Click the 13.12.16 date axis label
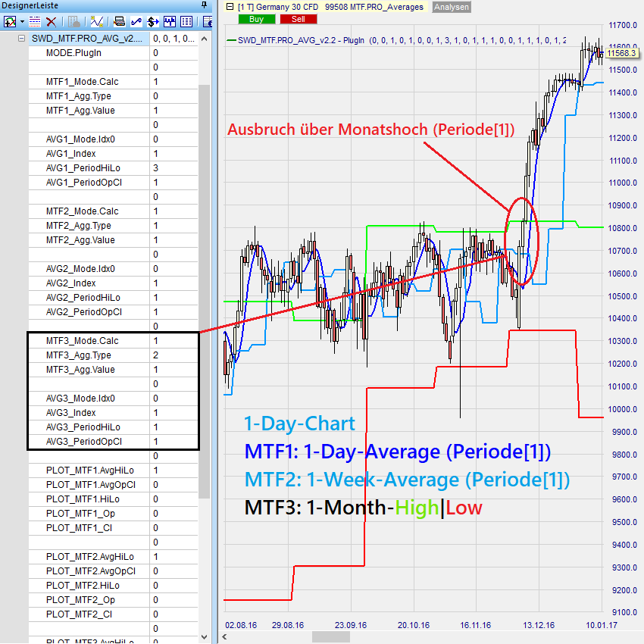The width and height of the screenshot is (644, 644). (539, 625)
